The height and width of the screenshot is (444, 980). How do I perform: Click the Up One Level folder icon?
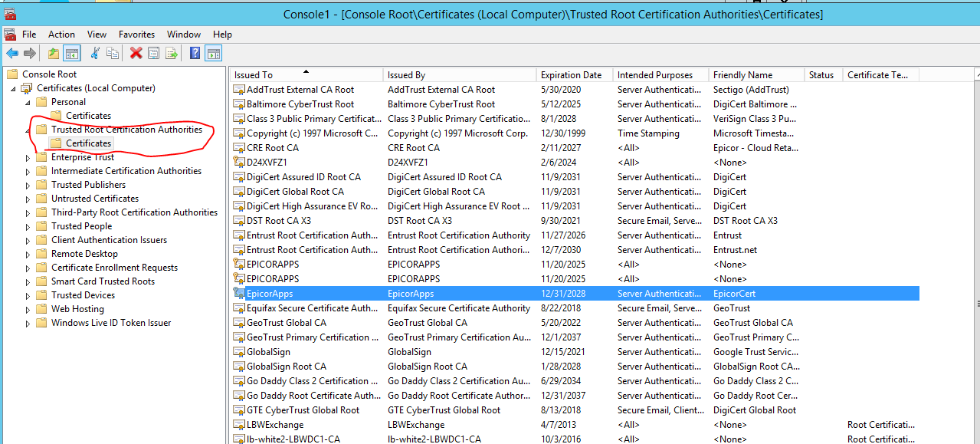tap(53, 53)
